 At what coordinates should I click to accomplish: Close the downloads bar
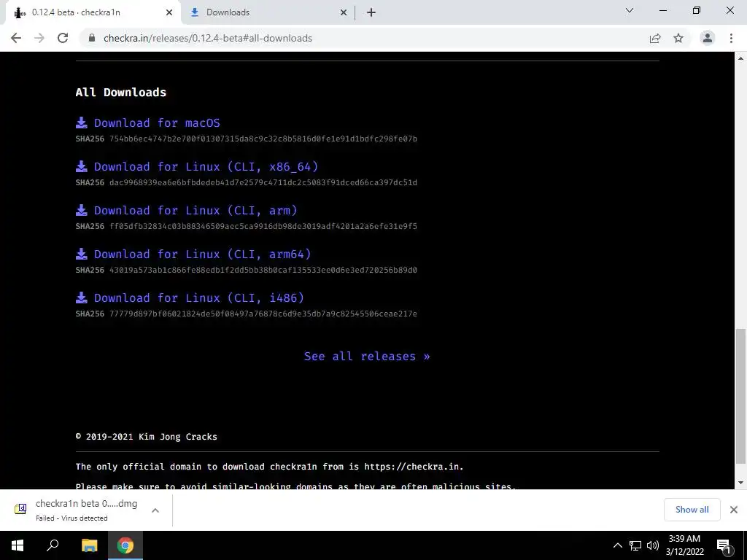click(x=734, y=510)
